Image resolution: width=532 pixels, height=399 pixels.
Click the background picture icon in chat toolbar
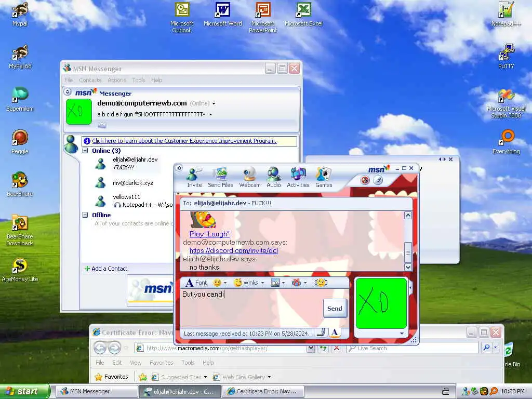275,283
